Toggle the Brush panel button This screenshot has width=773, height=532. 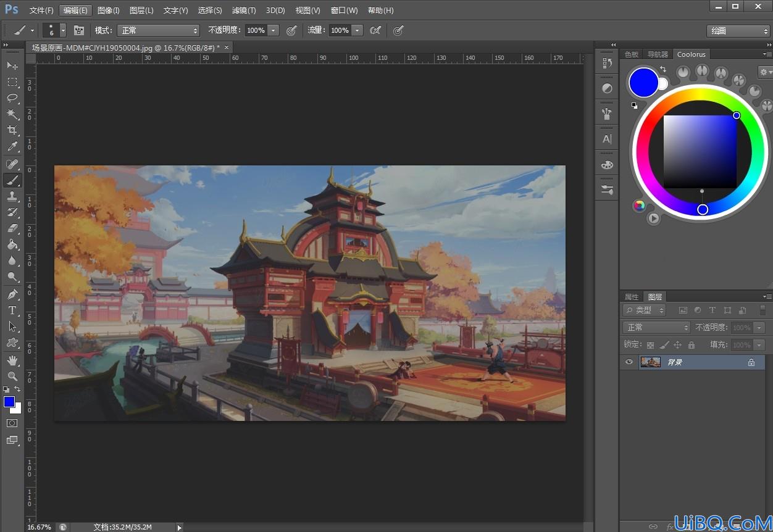79,30
